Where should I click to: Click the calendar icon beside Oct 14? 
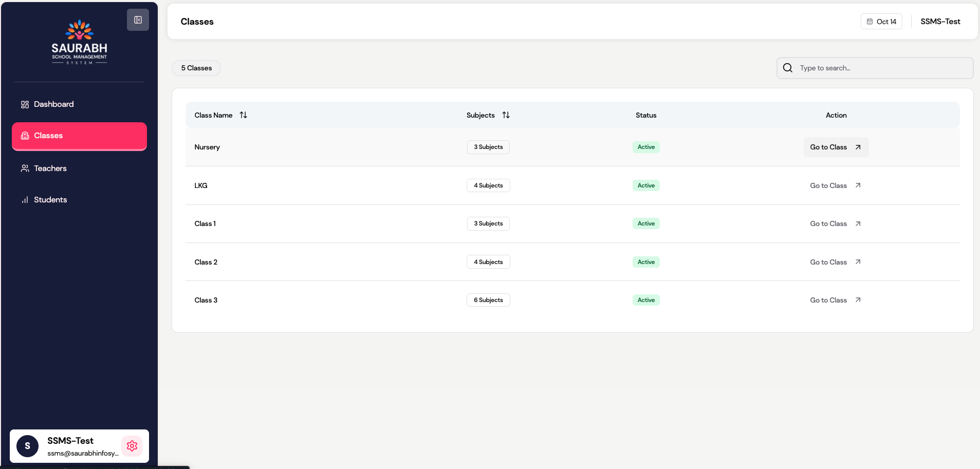click(870, 22)
